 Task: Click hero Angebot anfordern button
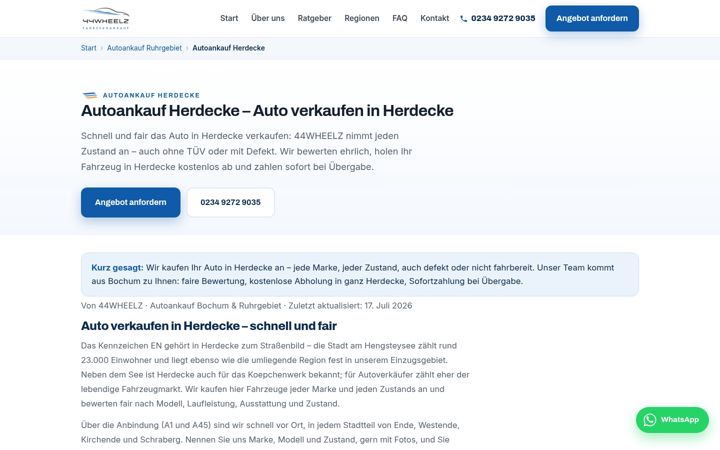(x=130, y=202)
